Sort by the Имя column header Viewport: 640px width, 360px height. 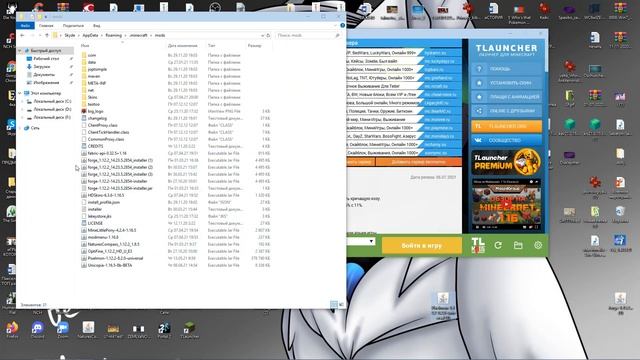click(x=85, y=46)
